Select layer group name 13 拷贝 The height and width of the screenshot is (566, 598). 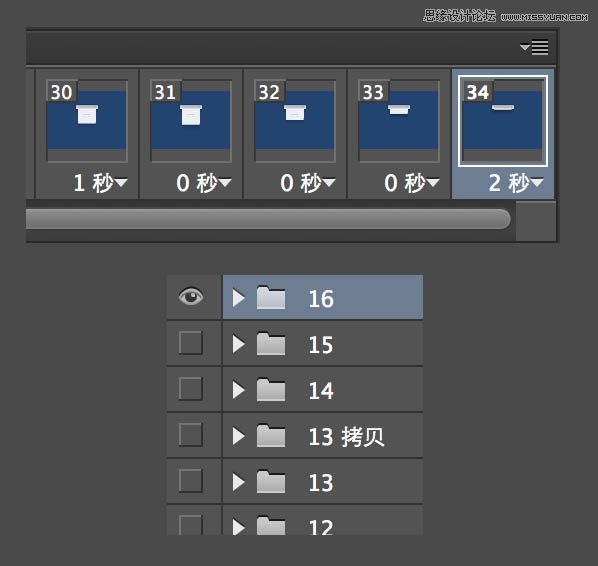[x=346, y=437]
